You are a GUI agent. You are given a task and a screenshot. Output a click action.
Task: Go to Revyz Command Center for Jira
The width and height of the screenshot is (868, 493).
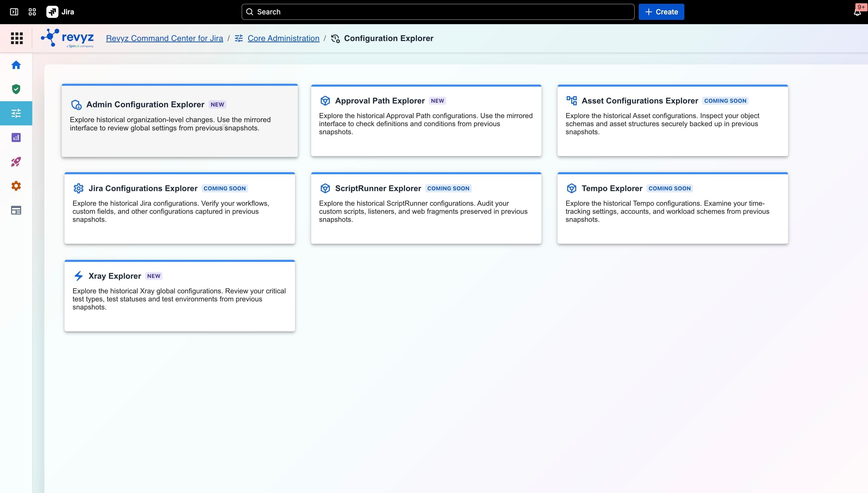(164, 38)
